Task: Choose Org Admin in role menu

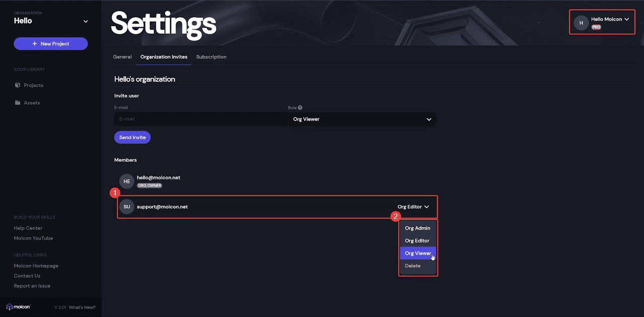Action: click(x=418, y=228)
